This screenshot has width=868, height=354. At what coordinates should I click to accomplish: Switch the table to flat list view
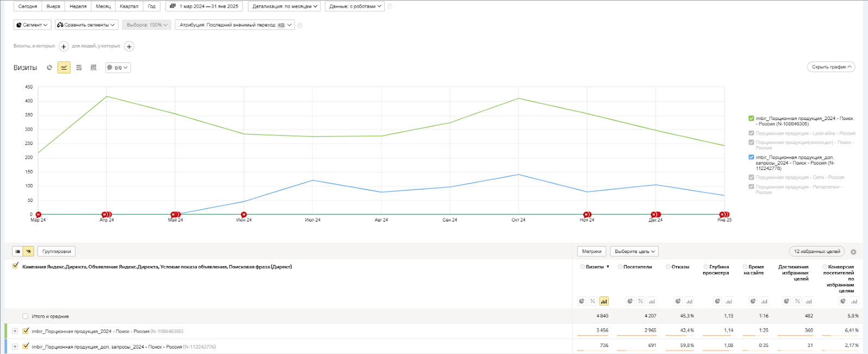click(x=18, y=251)
